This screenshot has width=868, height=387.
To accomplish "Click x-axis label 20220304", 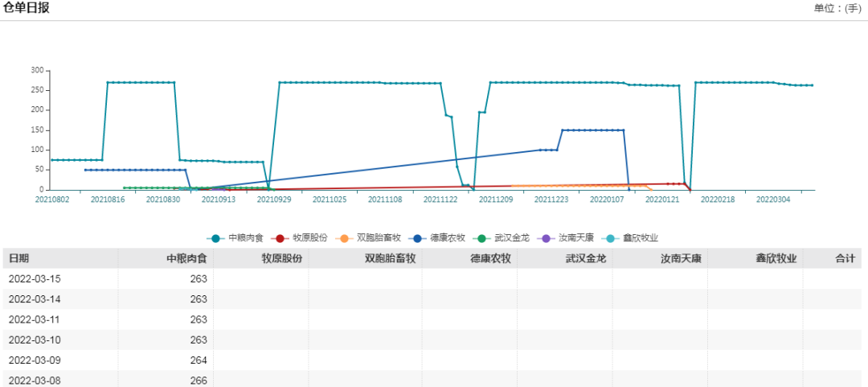I will point(773,199).
